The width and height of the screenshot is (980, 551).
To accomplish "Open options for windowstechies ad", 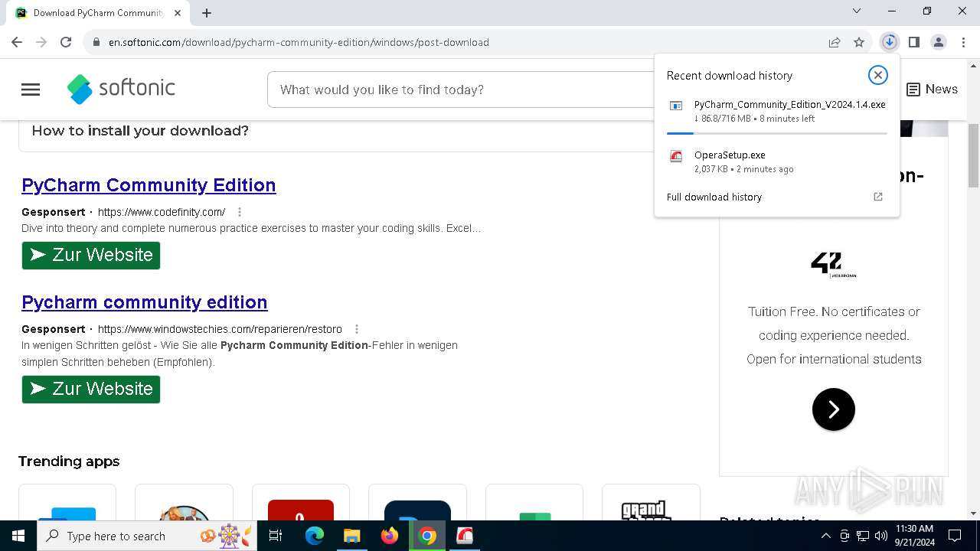I will coord(357,329).
